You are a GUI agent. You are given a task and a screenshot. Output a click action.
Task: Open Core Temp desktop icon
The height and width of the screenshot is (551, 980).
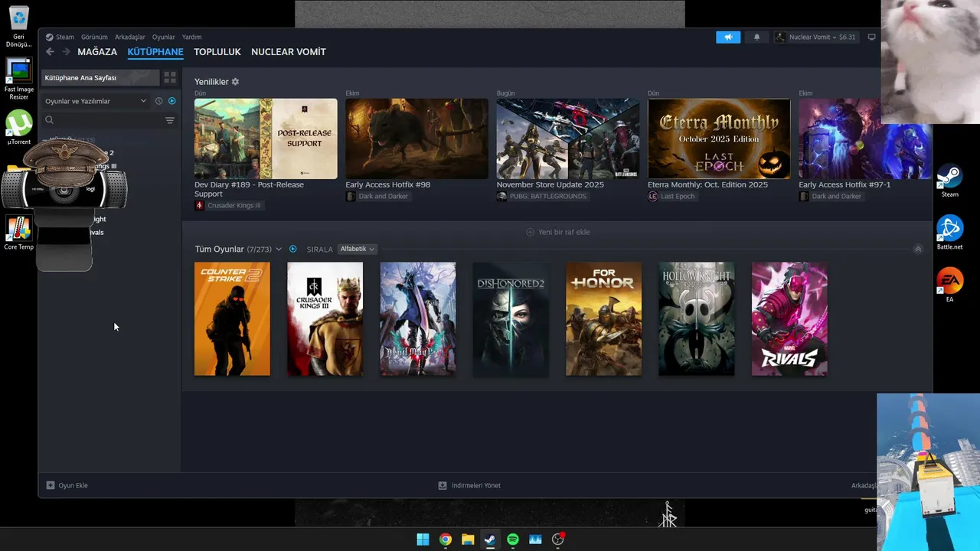[18, 233]
